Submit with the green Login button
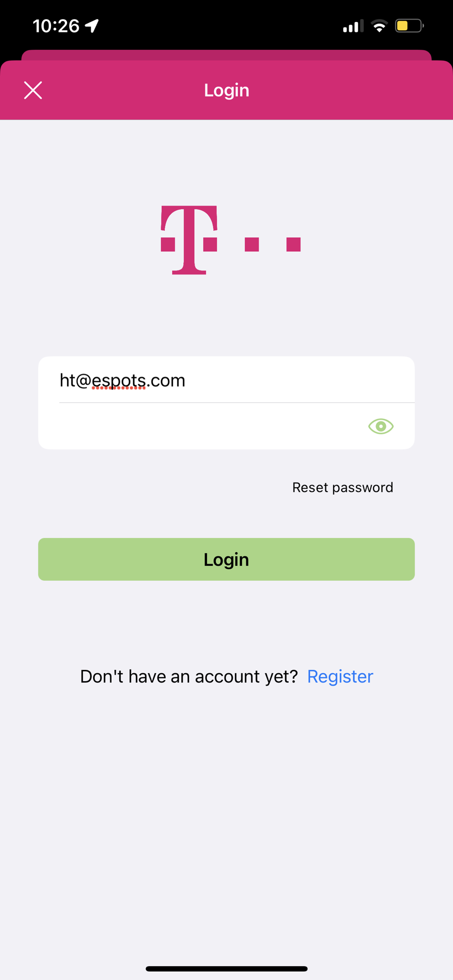Screen dimensions: 453x980 pyautogui.click(x=226, y=560)
